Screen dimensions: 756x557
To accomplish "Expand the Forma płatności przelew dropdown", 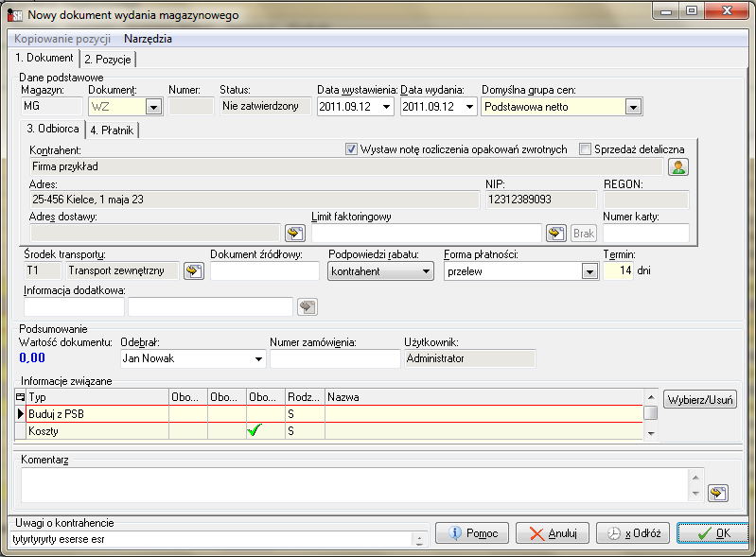I will pos(589,271).
